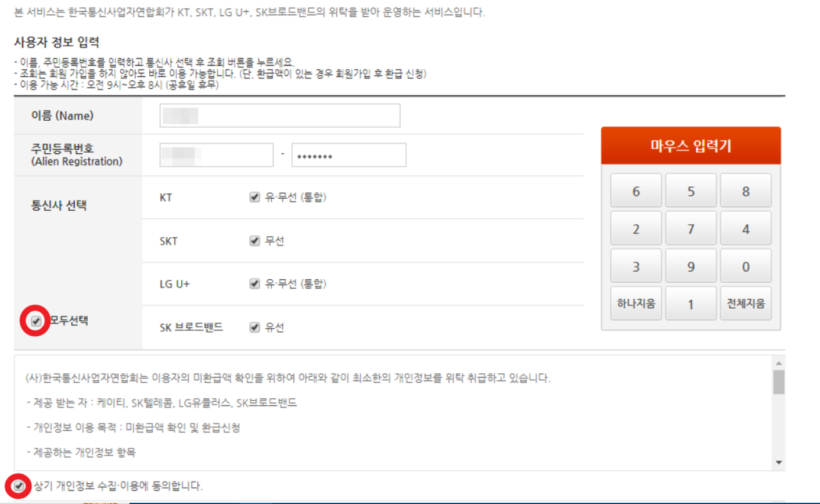
Task: Click keypad number 3
Action: (636, 266)
